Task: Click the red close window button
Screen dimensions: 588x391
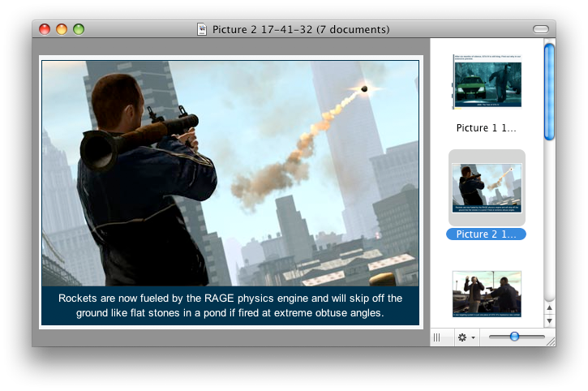Action: [45, 29]
